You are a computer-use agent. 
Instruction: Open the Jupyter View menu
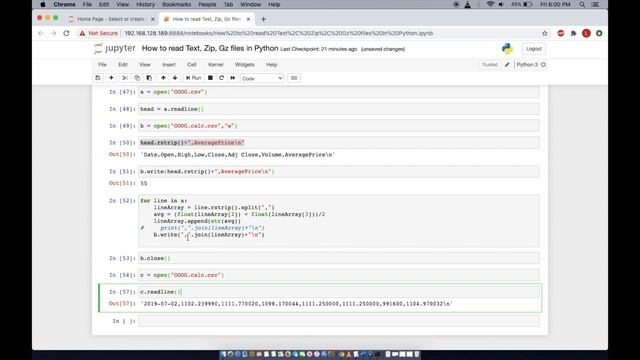(144, 64)
